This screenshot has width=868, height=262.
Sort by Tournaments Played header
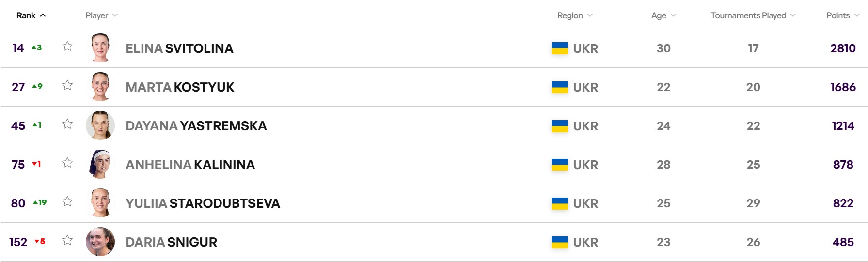click(753, 15)
